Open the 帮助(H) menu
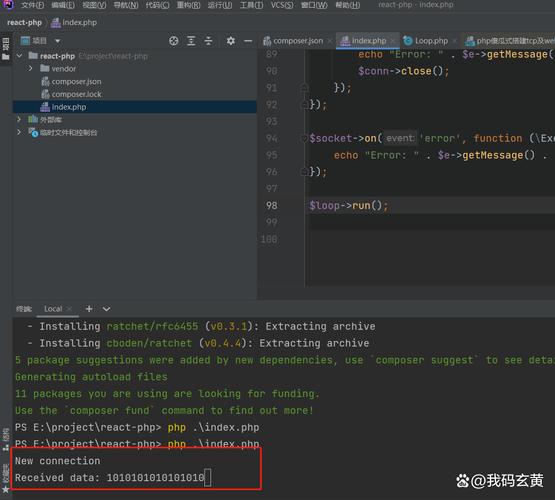Screen dimensions: 555x500 (347, 5)
